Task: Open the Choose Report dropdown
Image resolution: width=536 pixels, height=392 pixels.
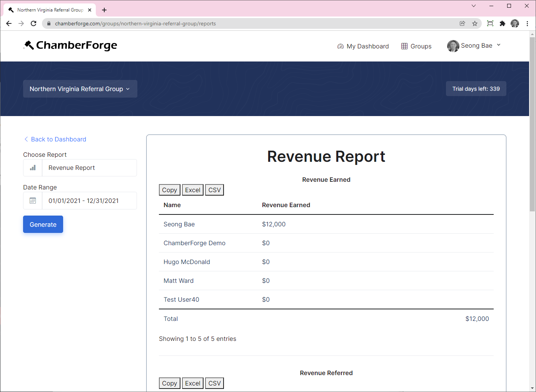Action: tap(89, 168)
